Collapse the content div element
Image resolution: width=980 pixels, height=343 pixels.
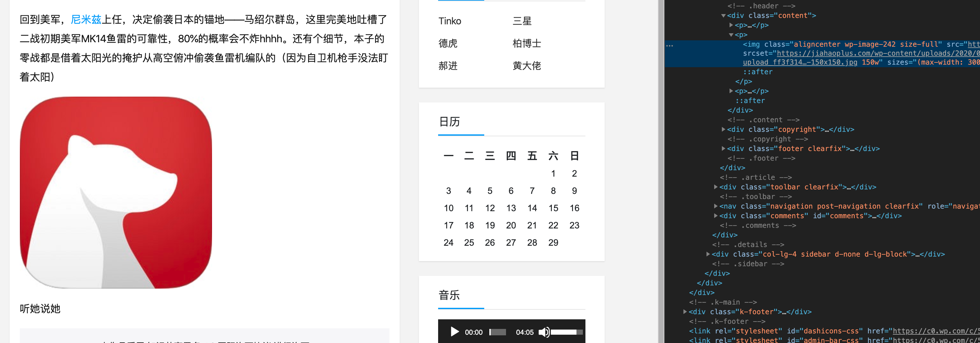723,16
